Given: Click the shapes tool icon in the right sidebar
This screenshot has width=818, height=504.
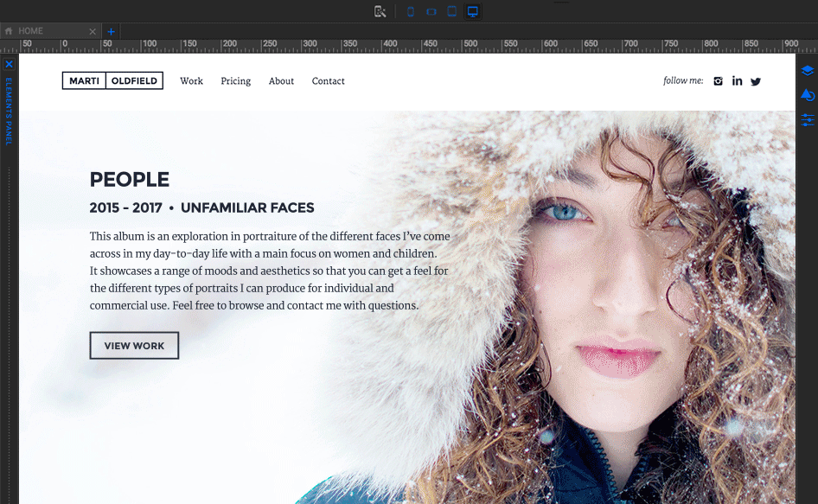Looking at the screenshot, I should 808,95.
